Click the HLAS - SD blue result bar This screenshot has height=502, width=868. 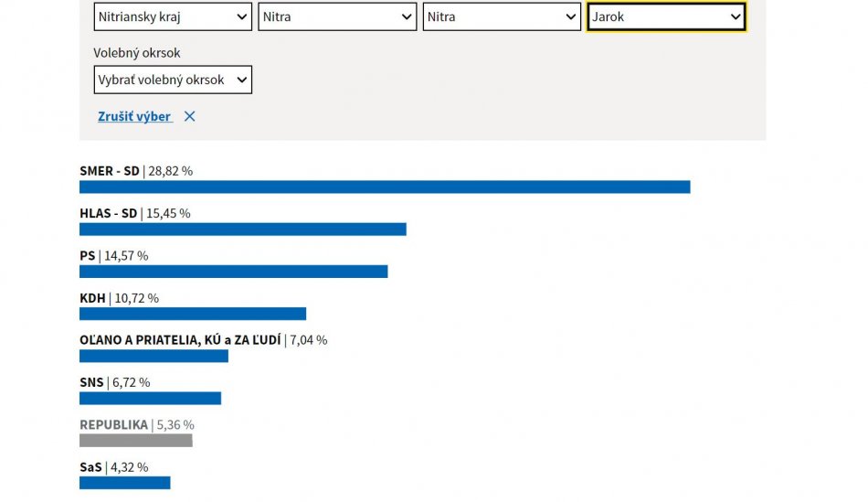(242, 229)
